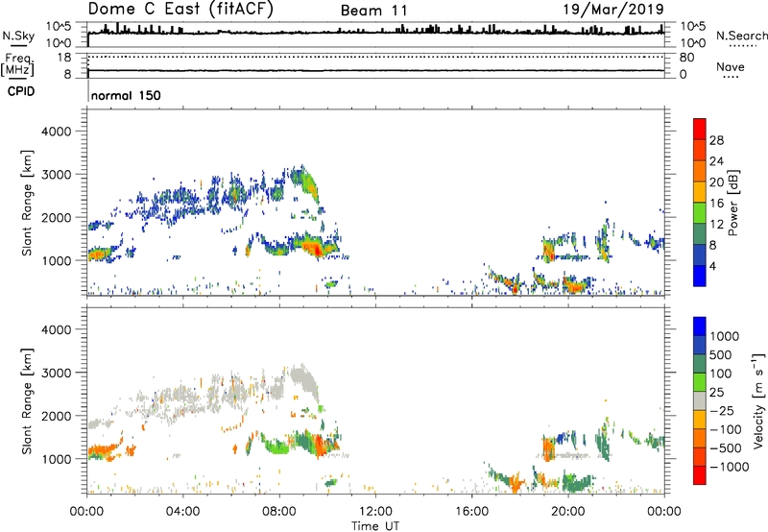
Task: Click the "28" label on the power colorbar
Action: (716, 140)
